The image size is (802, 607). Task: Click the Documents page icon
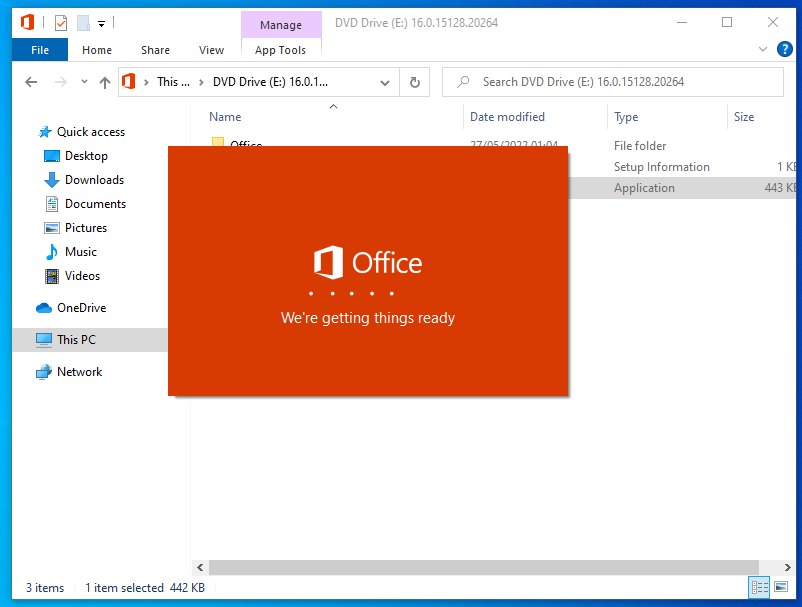pyautogui.click(x=52, y=204)
